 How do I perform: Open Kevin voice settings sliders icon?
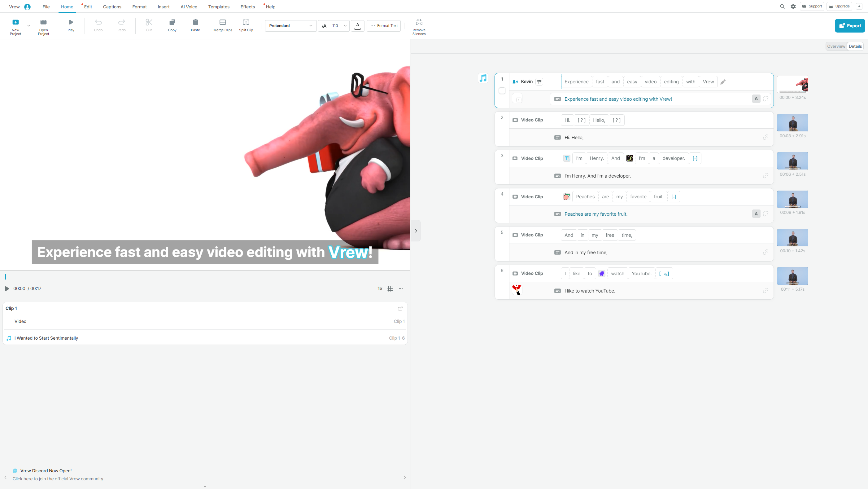pos(539,81)
